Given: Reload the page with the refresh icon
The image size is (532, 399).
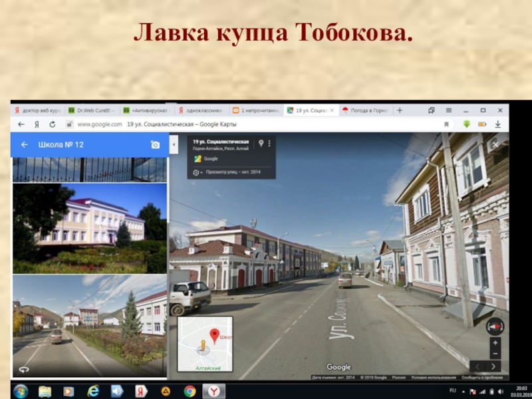Looking at the screenshot, I should (x=53, y=124).
